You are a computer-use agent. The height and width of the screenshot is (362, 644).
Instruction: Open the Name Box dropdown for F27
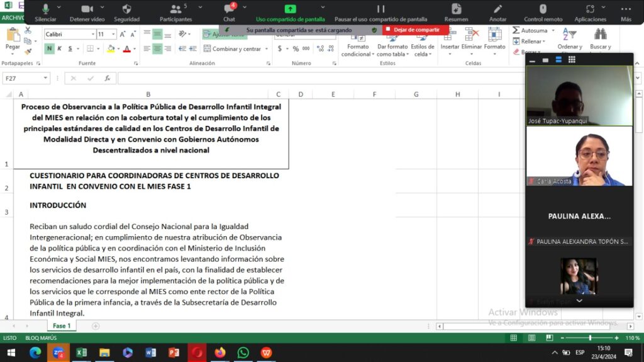(45, 79)
